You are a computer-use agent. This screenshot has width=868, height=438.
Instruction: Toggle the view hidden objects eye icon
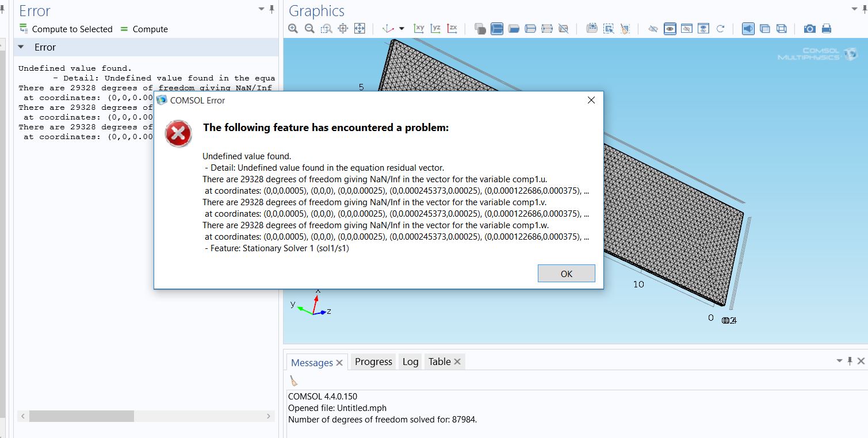(x=670, y=29)
